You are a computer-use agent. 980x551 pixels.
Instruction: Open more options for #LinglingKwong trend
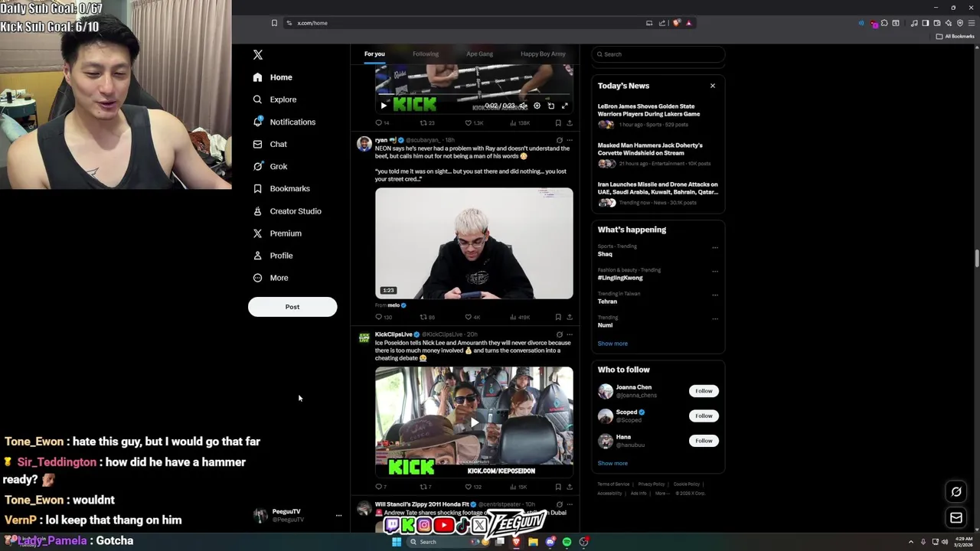(715, 271)
